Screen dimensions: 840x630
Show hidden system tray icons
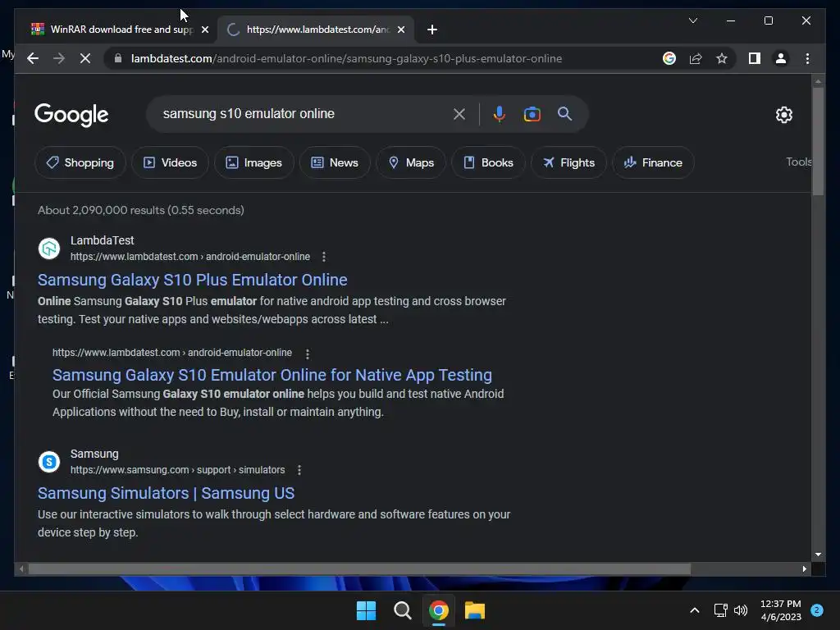pos(694,610)
